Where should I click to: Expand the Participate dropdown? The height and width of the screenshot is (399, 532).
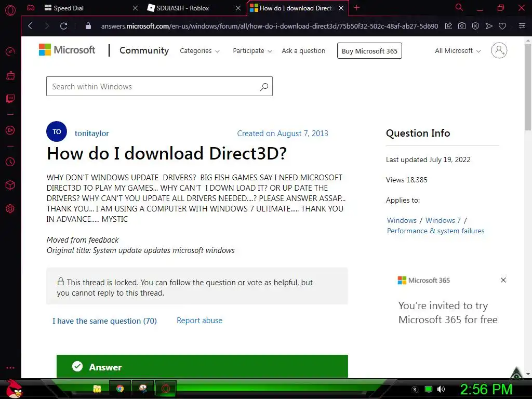pos(252,51)
